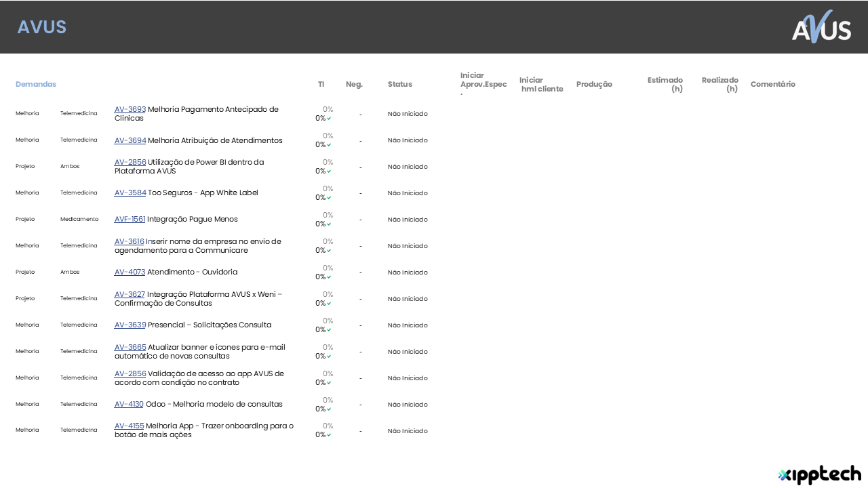Click Ambos in the AV-4073 row
Image resolution: width=868 pixels, height=488 pixels.
70,272
